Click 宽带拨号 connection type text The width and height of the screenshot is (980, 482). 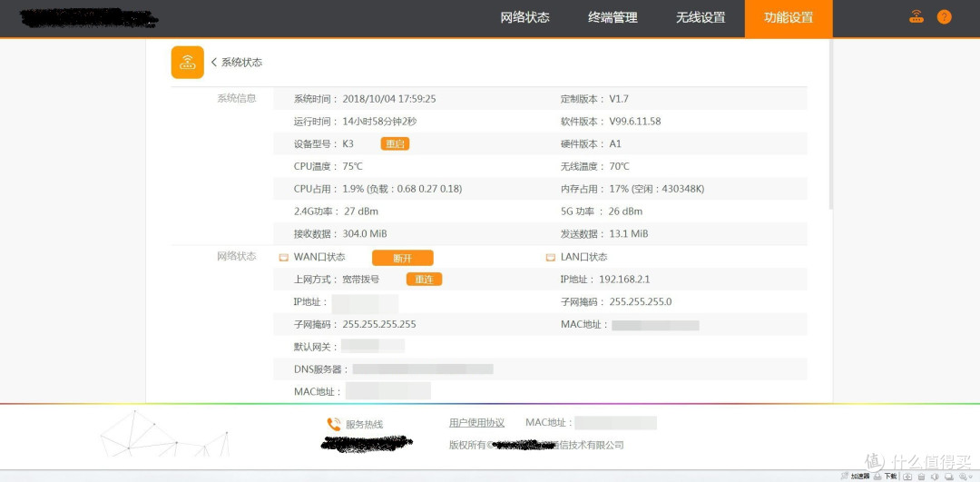pyautogui.click(x=360, y=280)
